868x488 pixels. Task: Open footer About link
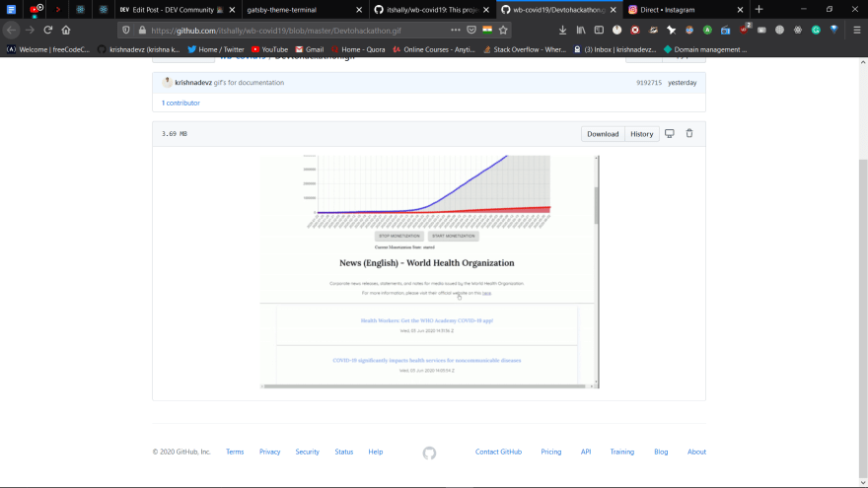coord(696,452)
